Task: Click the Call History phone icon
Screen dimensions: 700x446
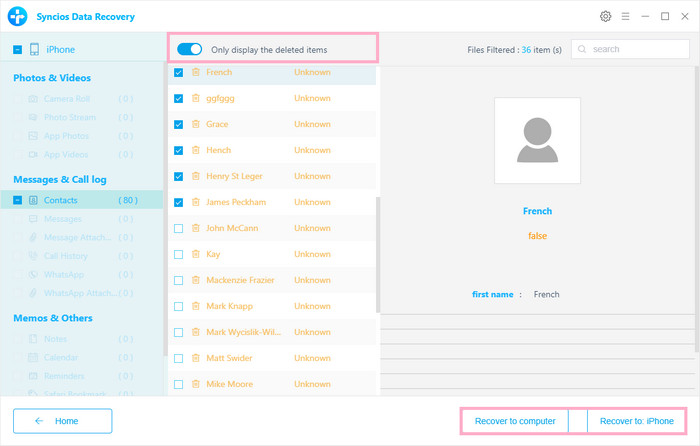Action: (x=33, y=256)
